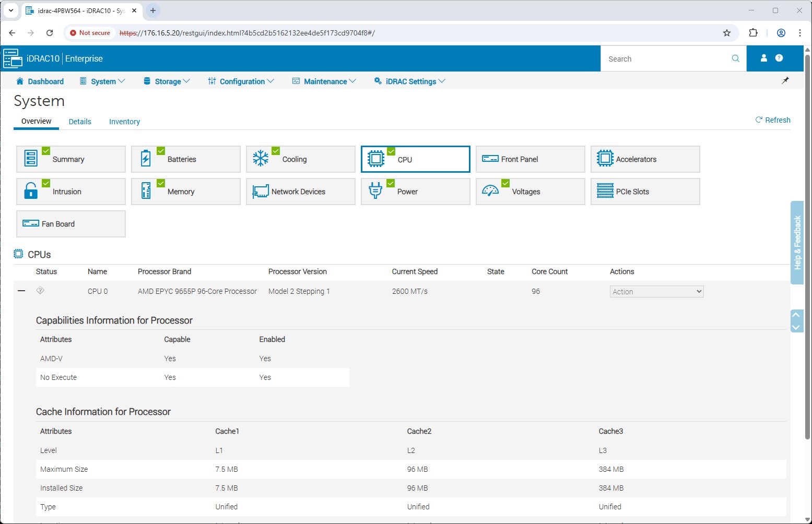Click the Cooling snowflake icon
This screenshot has height=524, width=812.
261,159
